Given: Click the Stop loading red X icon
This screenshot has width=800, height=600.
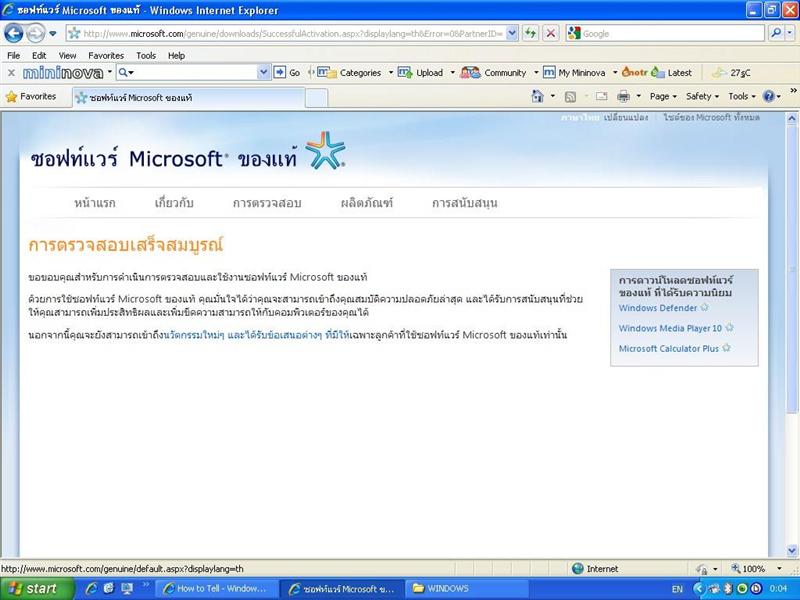Looking at the screenshot, I should coord(551,34).
